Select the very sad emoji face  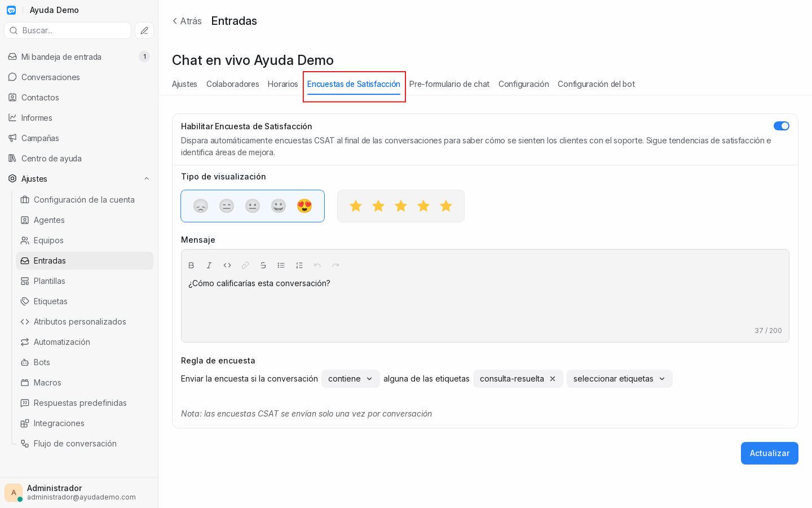[201, 206]
